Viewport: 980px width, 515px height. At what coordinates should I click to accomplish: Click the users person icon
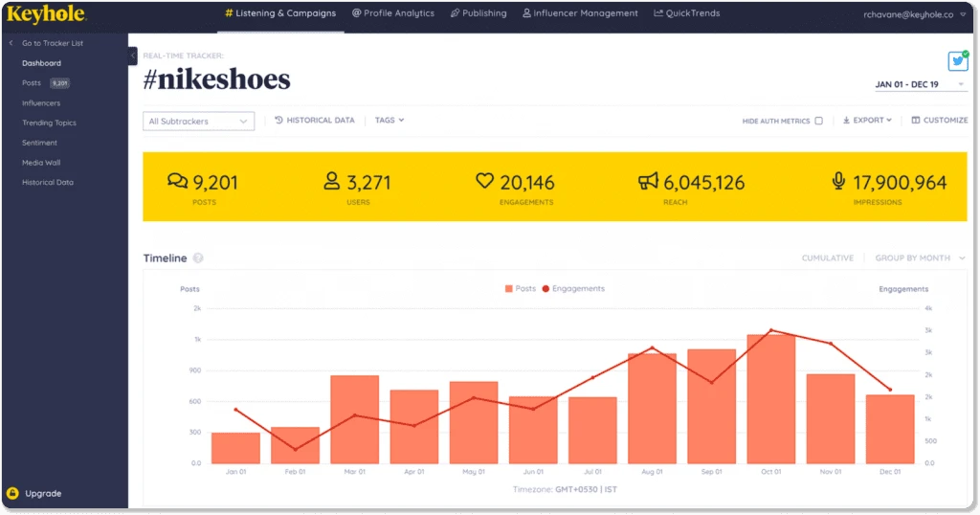(332, 181)
